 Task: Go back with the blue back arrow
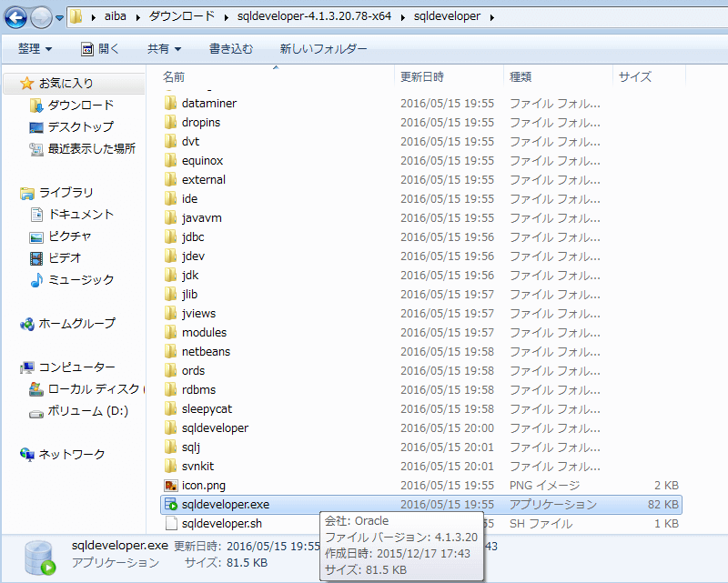(15, 17)
